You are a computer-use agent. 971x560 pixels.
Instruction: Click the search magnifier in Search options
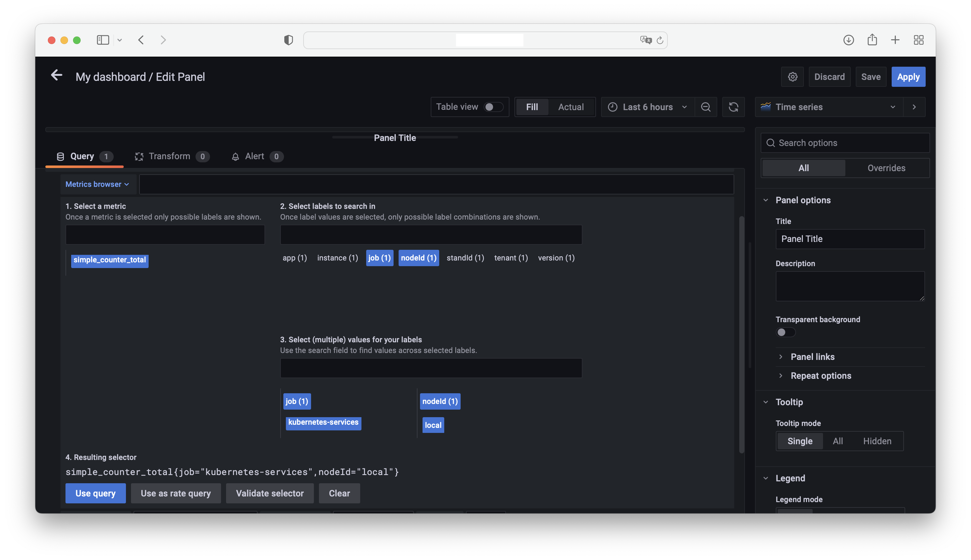pyautogui.click(x=770, y=143)
